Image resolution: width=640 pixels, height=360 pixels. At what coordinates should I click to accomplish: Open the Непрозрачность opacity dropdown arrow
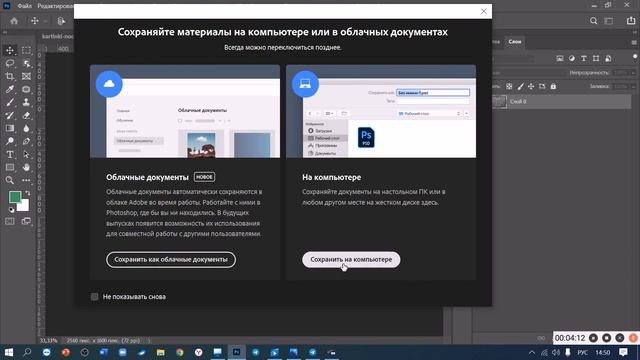633,73
